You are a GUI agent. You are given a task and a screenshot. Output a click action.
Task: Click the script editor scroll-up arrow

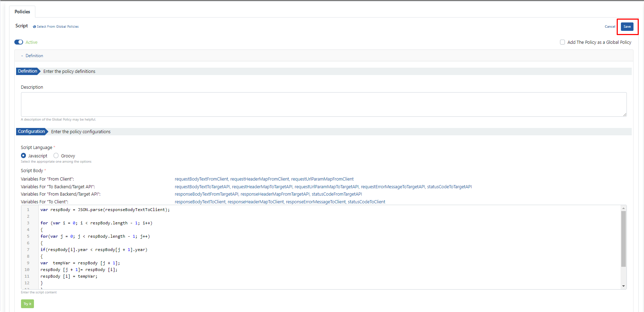[x=623, y=208]
